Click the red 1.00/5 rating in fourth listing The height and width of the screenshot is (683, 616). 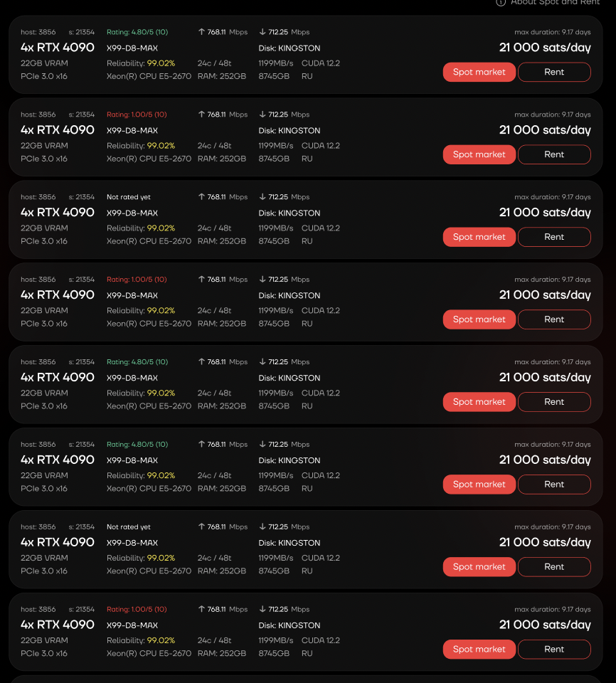coord(137,280)
